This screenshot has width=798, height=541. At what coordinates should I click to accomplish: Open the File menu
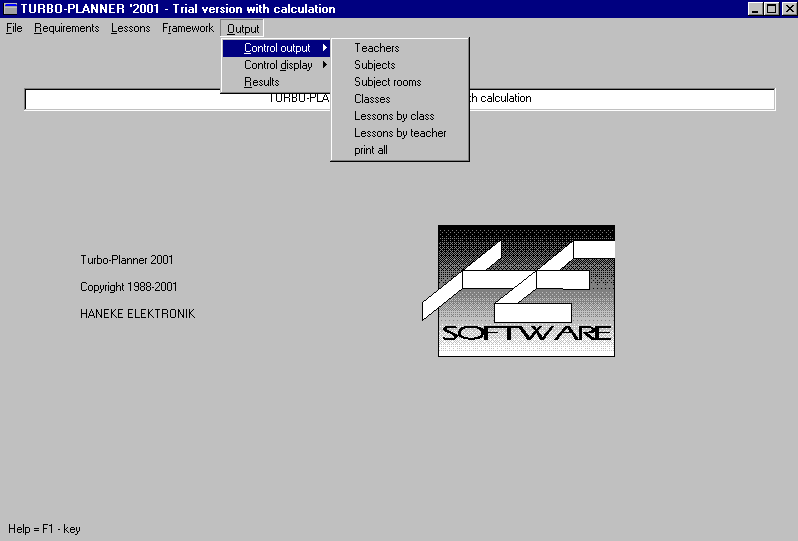coord(14,28)
